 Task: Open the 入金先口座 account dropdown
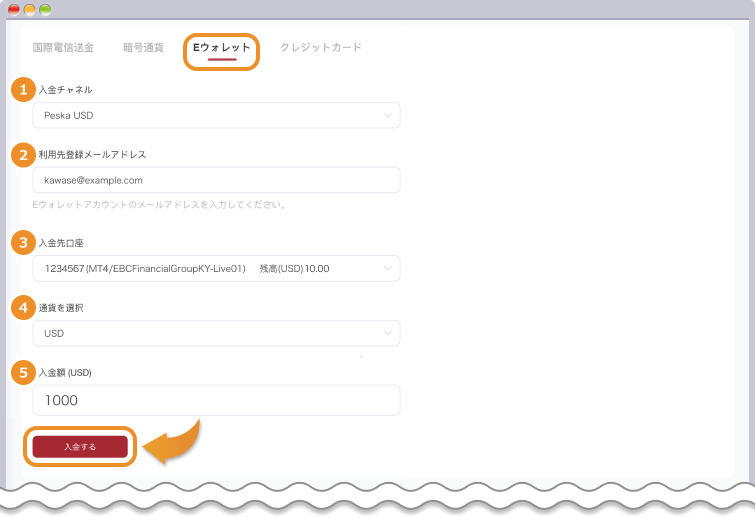(216, 269)
